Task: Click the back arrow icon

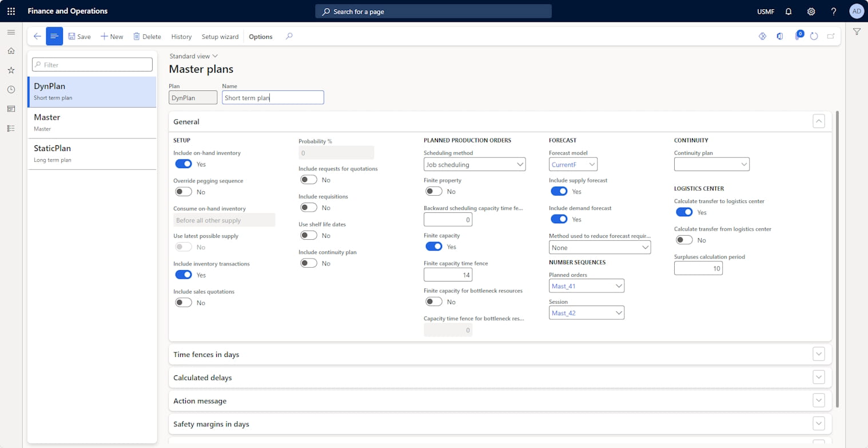Action: pos(37,36)
